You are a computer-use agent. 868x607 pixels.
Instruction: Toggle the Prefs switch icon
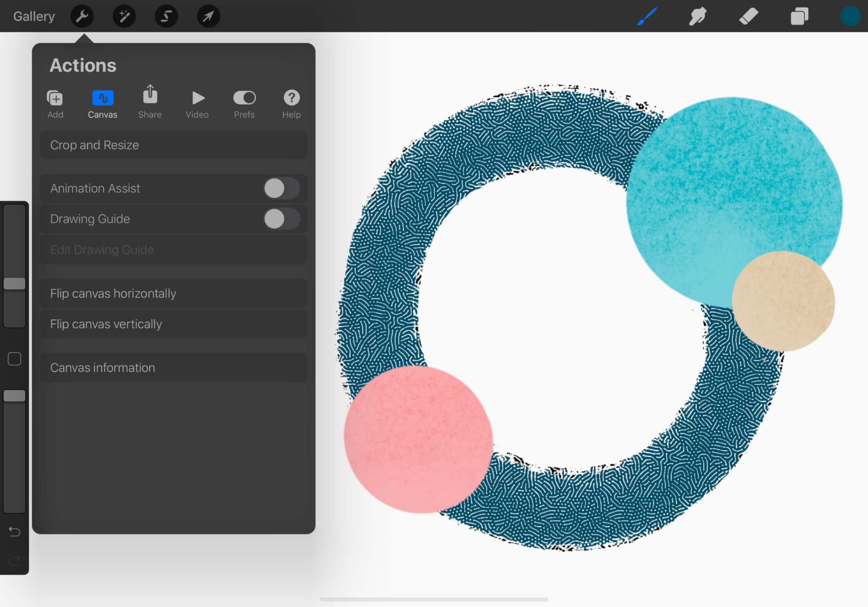pos(244,97)
